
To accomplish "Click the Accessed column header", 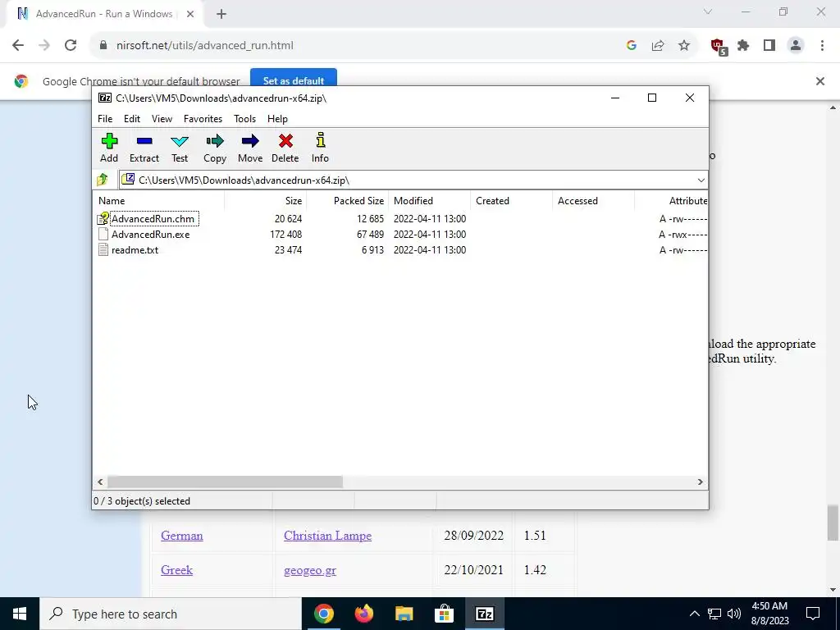I will [593, 201].
